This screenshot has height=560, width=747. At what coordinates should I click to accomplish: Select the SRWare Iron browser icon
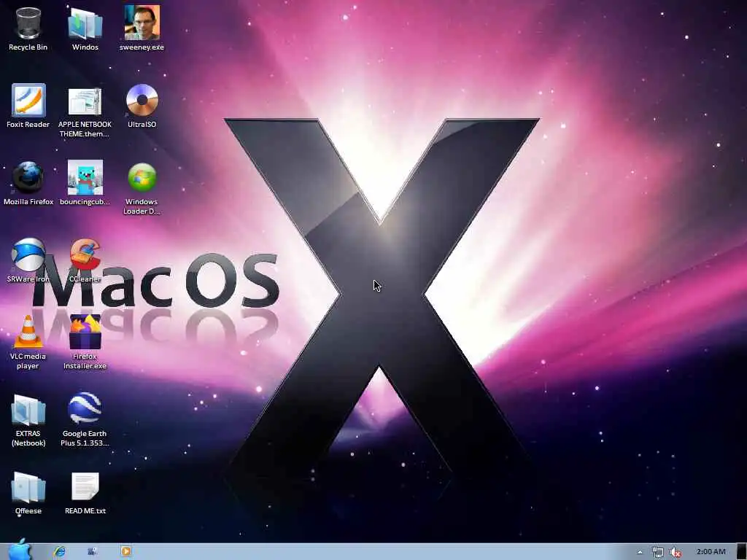click(x=28, y=254)
